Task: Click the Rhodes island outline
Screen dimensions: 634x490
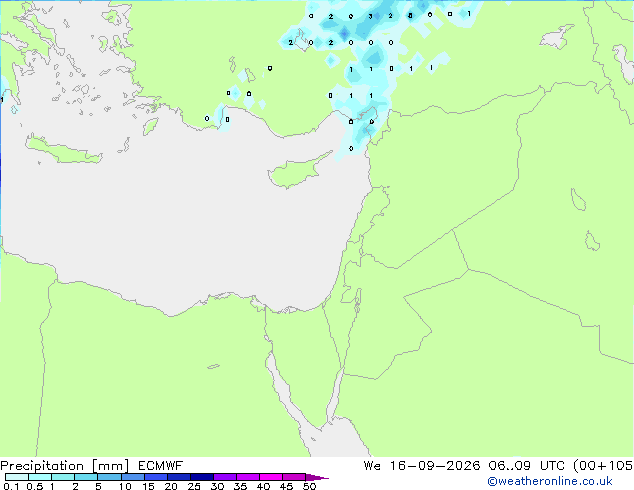Action: (x=150, y=126)
